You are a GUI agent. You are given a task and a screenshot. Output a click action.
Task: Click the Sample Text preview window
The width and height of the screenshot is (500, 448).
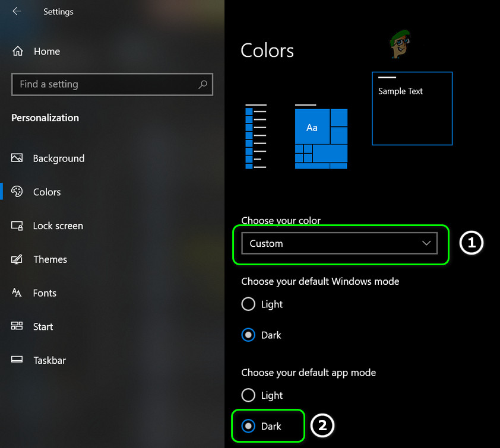pyautogui.click(x=412, y=109)
